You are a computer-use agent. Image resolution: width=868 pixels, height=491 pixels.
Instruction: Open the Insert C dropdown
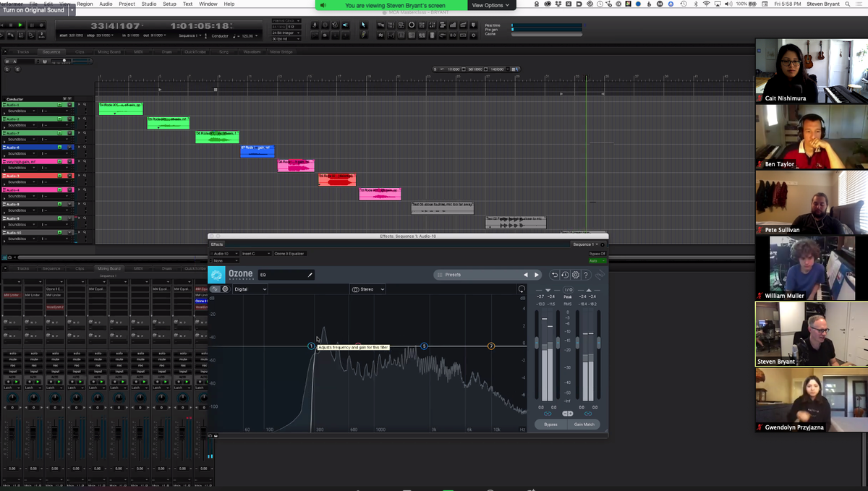click(256, 254)
